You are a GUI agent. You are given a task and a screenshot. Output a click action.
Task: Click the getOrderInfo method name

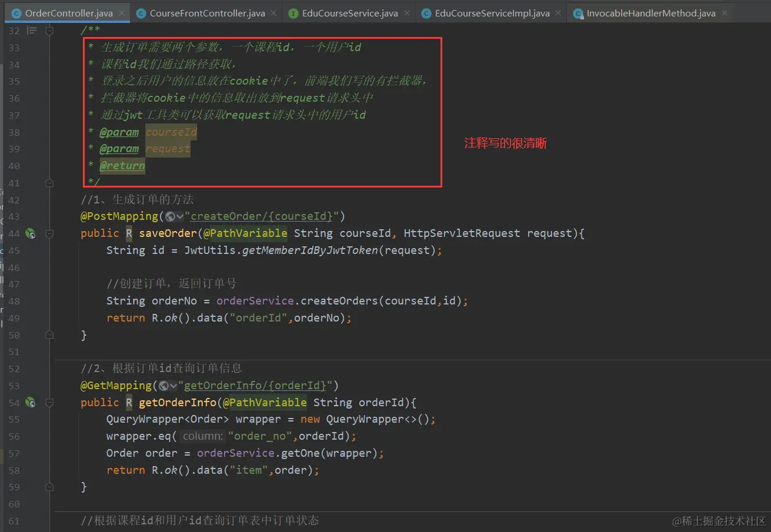178,403
